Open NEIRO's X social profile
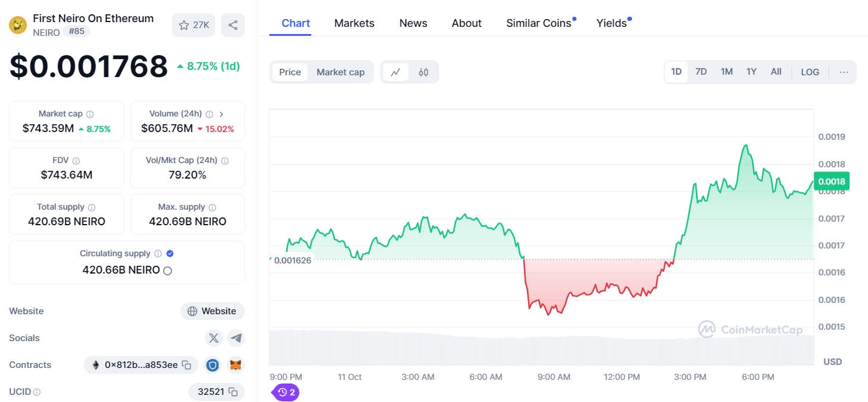The image size is (868, 402). 213,337
